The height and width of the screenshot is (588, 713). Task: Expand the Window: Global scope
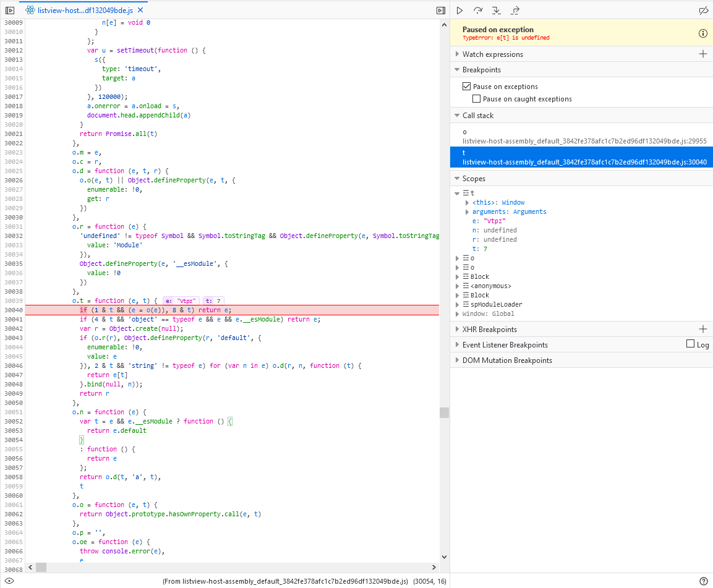(x=457, y=313)
